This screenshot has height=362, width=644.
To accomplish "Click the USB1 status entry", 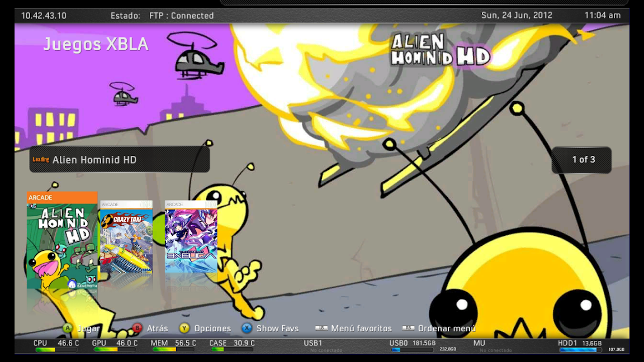I will [x=323, y=346].
